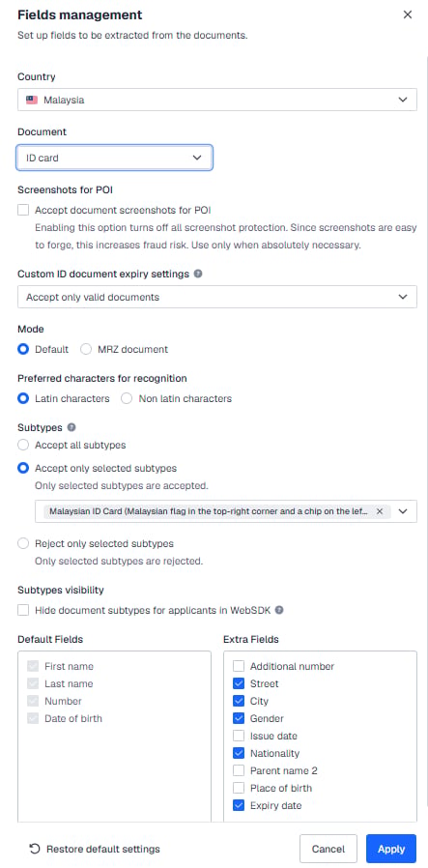The width and height of the screenshot is (428, 868).
Task: Select Accept all subtypes option
Action: 23,445
